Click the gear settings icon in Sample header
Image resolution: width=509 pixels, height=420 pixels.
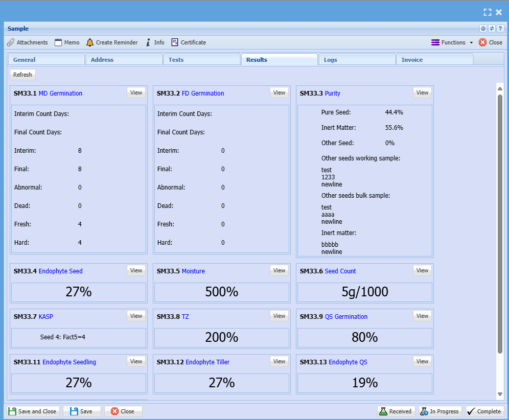tap(483, 29)
